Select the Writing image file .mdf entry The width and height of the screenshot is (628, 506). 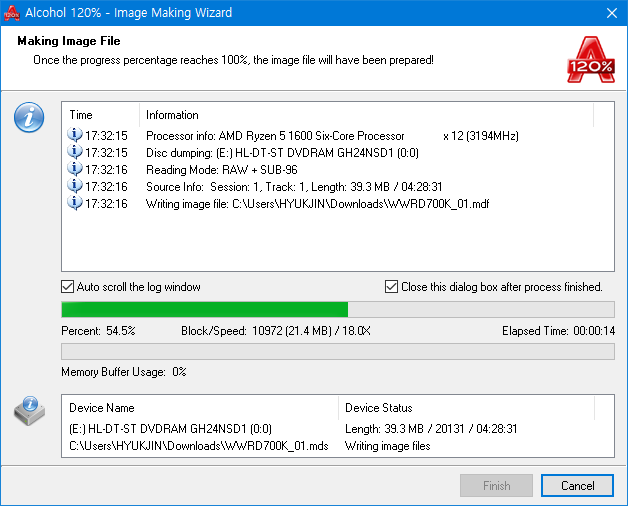(x=318, y=204)
